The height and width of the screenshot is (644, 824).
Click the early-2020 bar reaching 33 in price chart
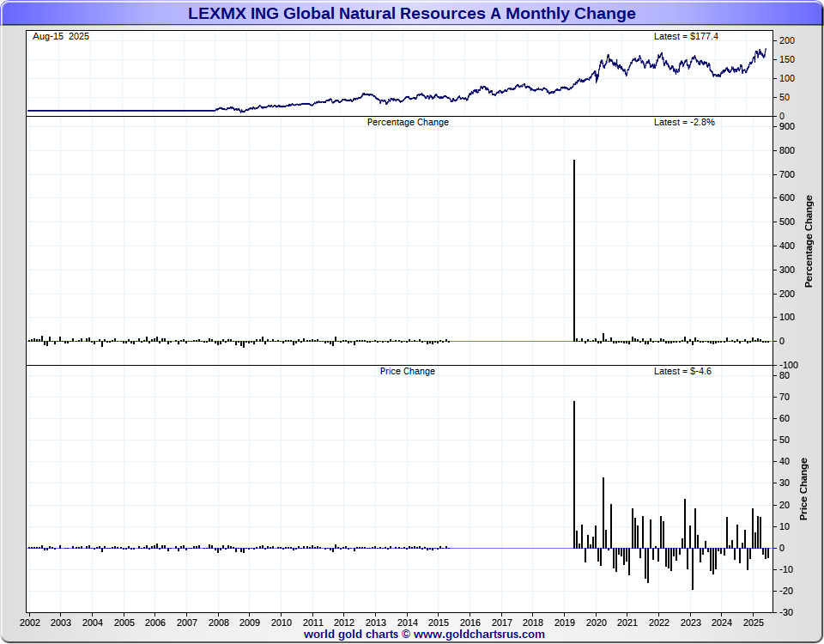pyautogui.click(x=603, y=513)
